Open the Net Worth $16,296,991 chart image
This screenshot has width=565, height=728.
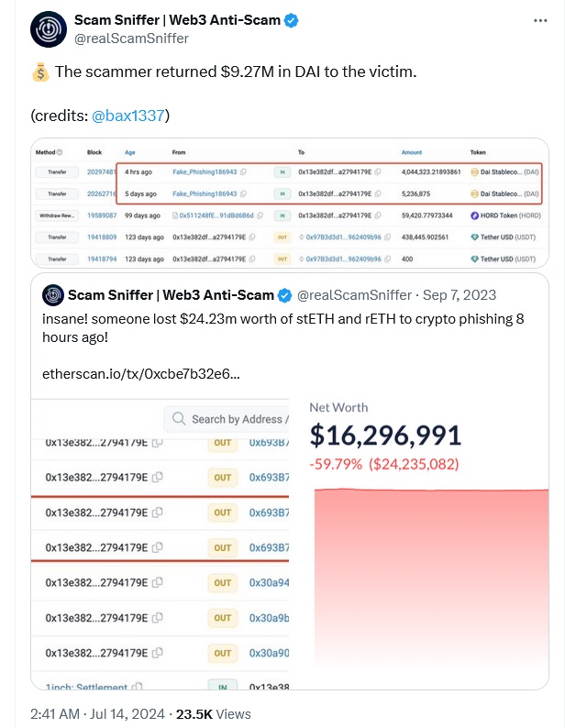click(418, 543)
